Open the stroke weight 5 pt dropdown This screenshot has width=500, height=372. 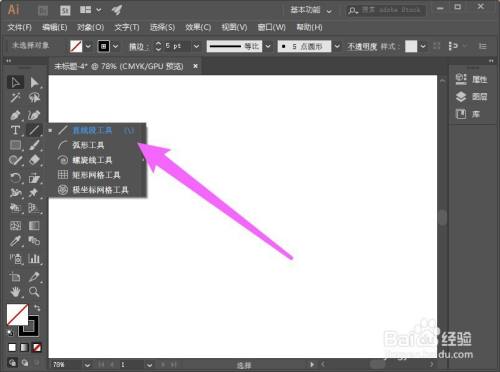tap(197, 46)
